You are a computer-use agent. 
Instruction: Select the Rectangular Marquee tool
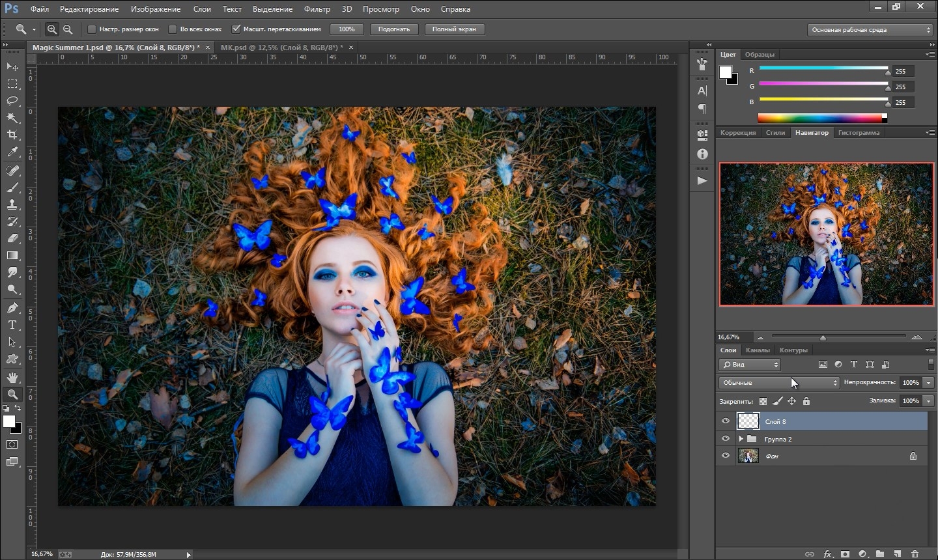coord(12,84)
